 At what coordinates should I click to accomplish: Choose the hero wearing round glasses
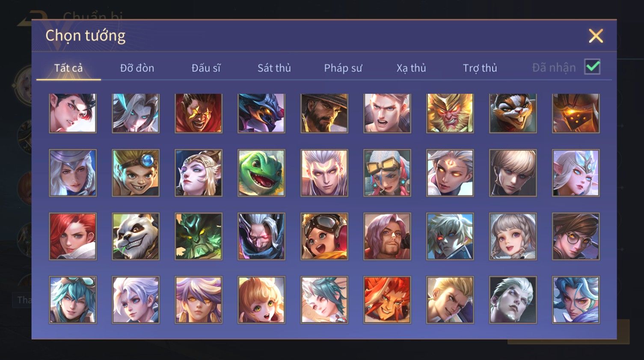tap(576, 236)
